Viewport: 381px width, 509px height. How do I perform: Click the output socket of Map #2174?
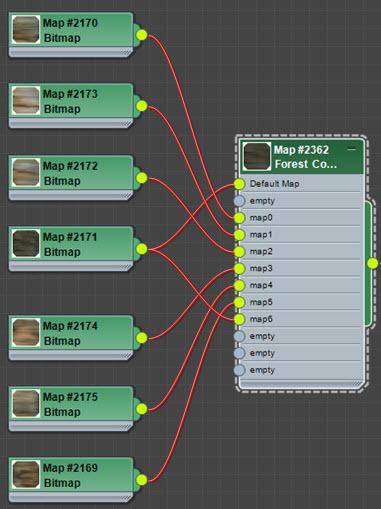point(142,338)
